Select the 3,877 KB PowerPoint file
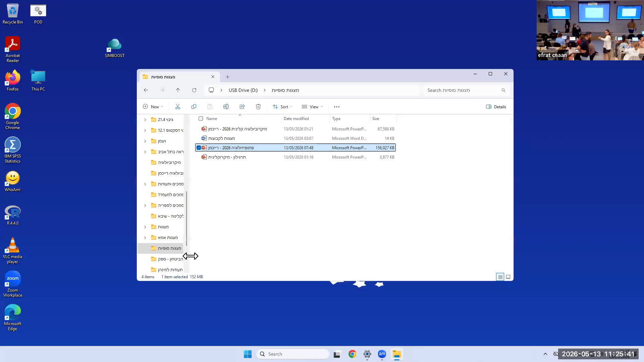Viewport: 644px width, 362px height. 296,157
